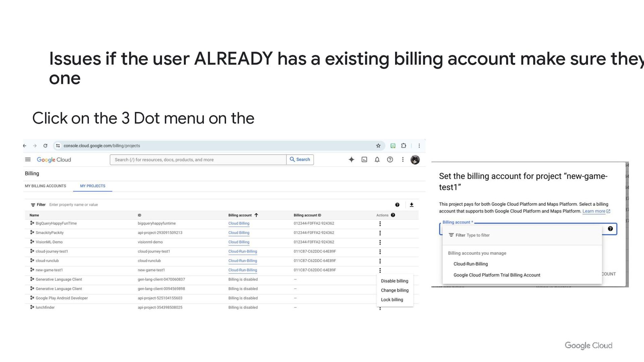Viewport: 644px width, 362px height.
Task: Reload the page in the browser
Action: [x=45, y=146]
